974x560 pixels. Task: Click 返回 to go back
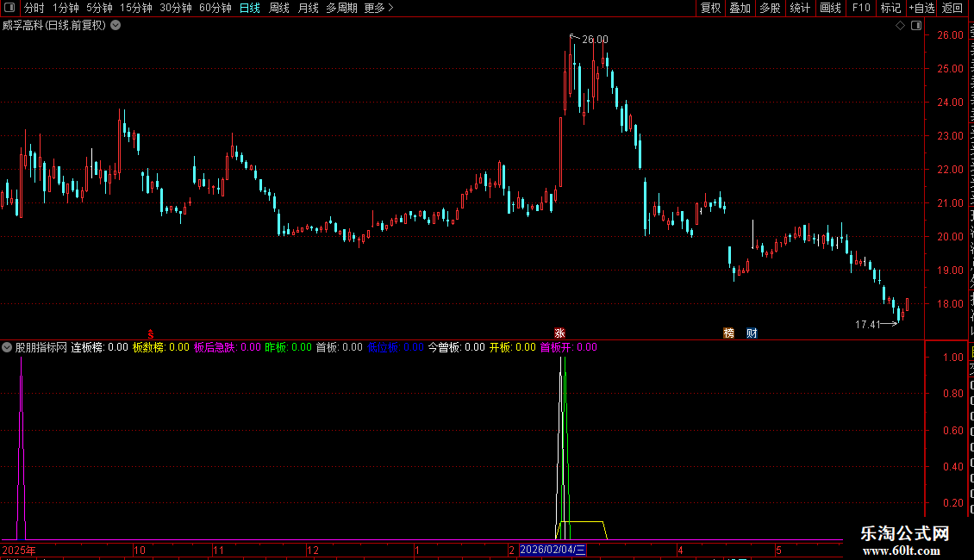point(952,8)
